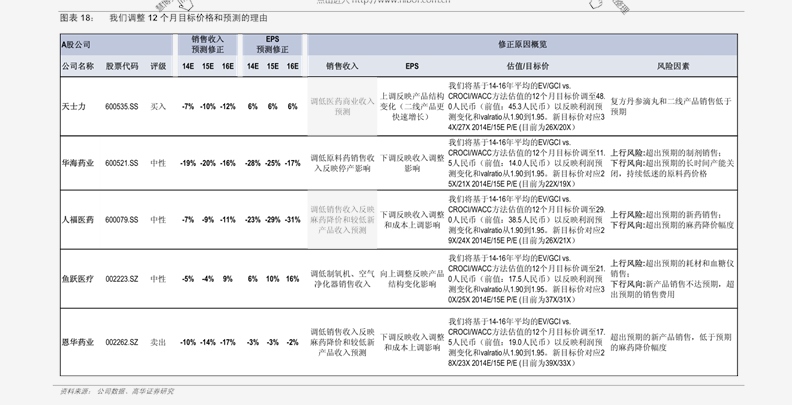Viewport: 792px width, 405px height.
Task: Click the 人福医药 row label
Action: tap(78, 220)
